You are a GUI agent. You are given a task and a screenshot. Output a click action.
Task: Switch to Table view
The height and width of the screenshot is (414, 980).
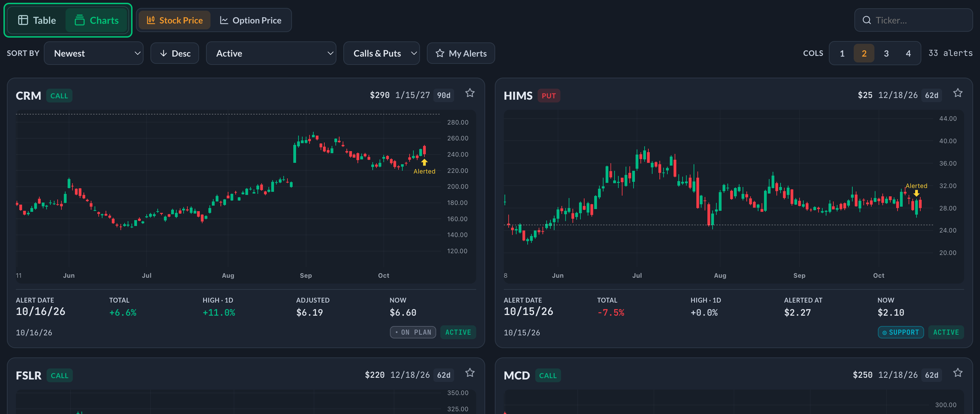37,20
